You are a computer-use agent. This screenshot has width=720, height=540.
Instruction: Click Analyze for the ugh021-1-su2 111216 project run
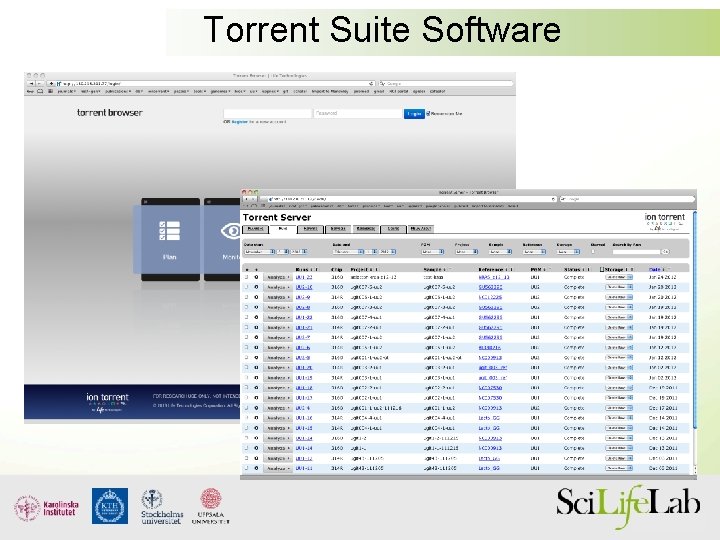[x=278, y=408]
